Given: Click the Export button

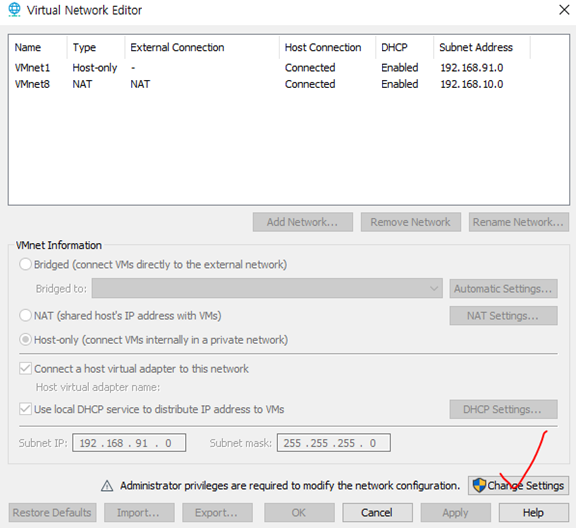Looking at the screenshot, I should 217,513.
